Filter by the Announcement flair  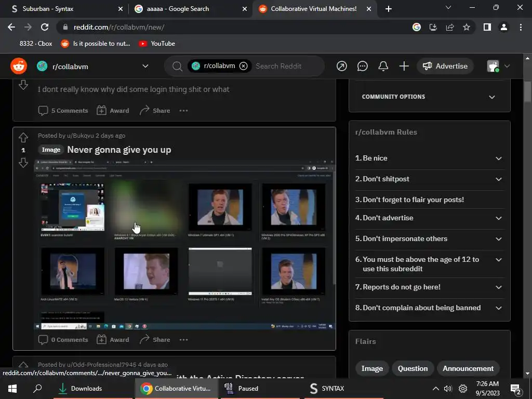pyautogui.click(x=468, y=368)
